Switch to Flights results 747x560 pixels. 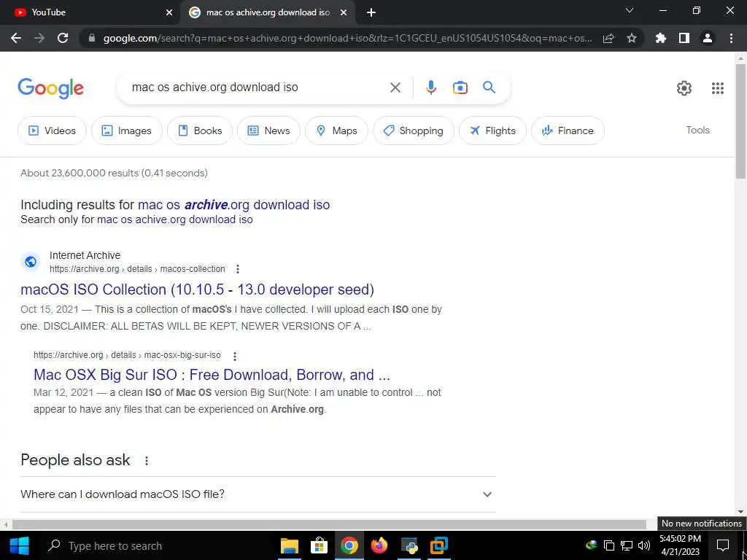(492, 131)
